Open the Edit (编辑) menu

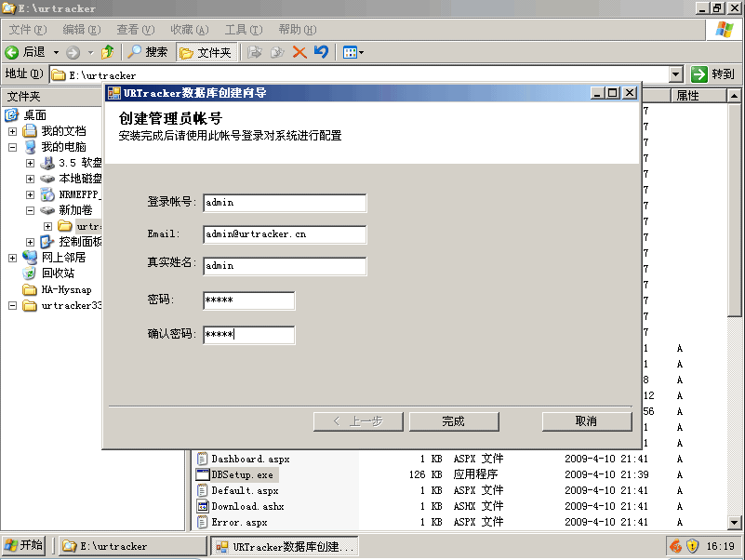coord(82,30)
